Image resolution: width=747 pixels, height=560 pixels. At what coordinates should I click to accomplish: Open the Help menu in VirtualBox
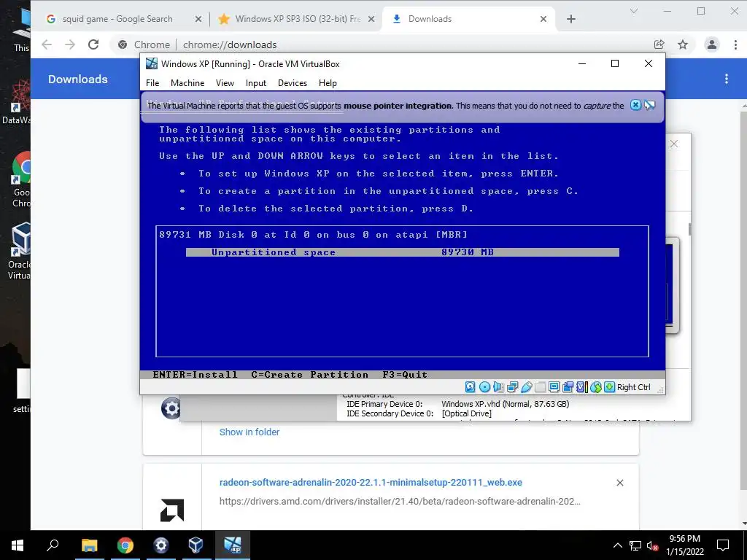[x=328, y=83]
